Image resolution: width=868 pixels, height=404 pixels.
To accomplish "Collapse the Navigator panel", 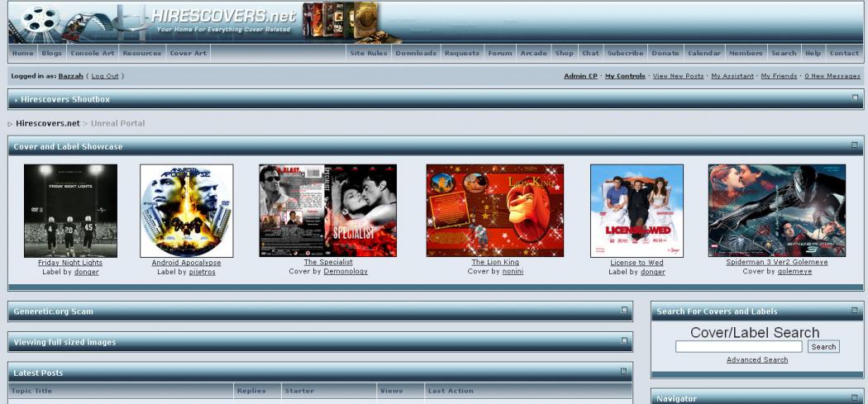I will point(856,398).
